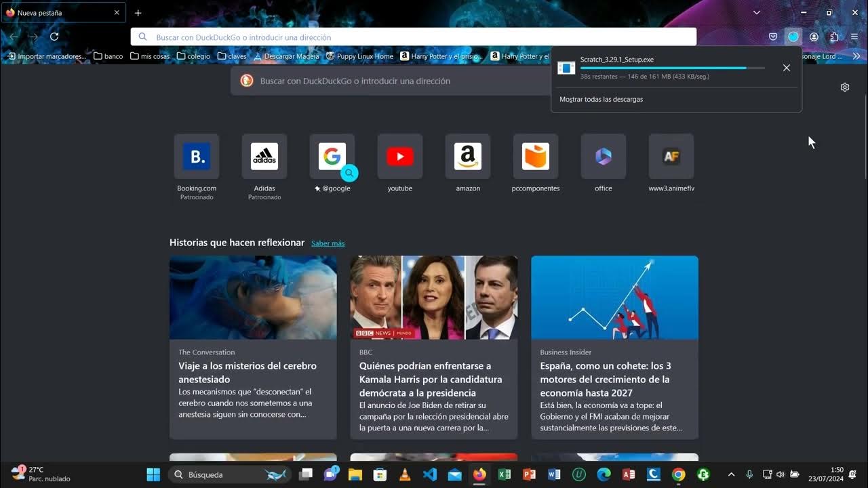Click the Scratch download progress bar
Screen dimensions: 868x488
point(673,68)
